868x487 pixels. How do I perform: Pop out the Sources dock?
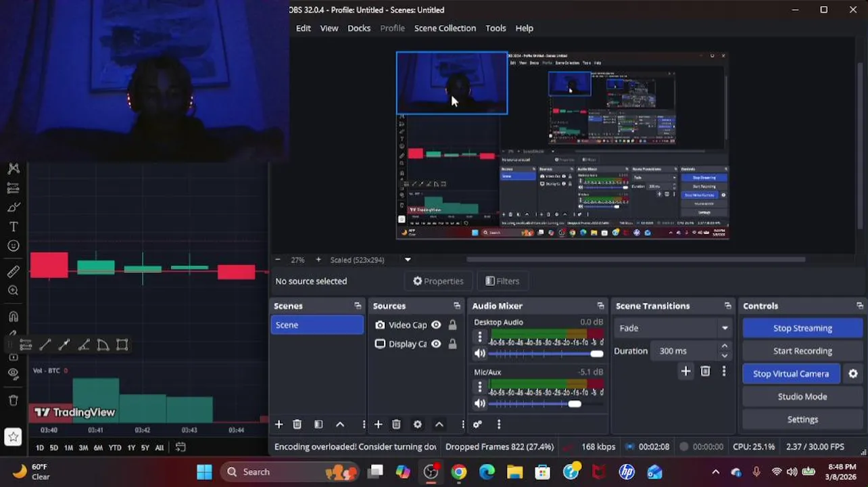point(457,306)
